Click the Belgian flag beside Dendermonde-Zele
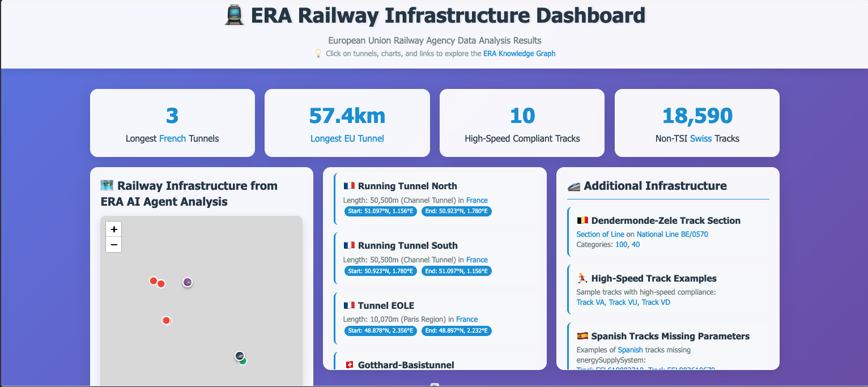Viewport: 868px width, 387px height. (582, 220)
